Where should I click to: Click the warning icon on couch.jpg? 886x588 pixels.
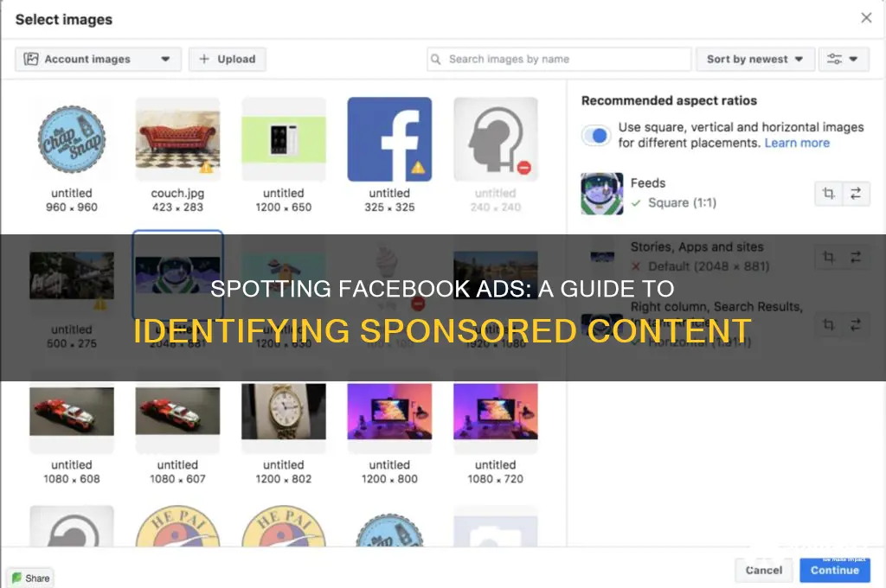(206, 168)
